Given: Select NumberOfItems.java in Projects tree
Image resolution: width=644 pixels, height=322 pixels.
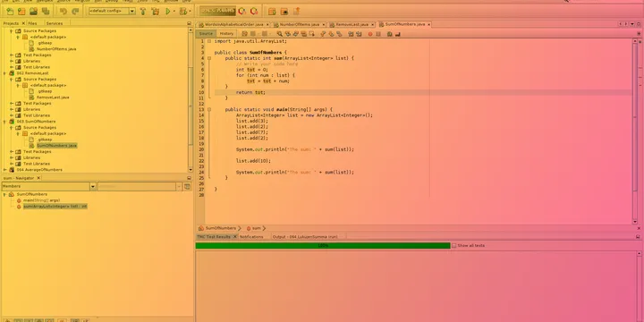Looking at the screenshot, I should (x=56, y=49).
